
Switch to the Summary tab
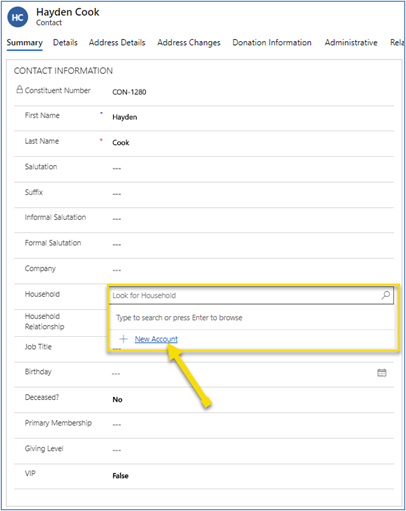(25, 43)
